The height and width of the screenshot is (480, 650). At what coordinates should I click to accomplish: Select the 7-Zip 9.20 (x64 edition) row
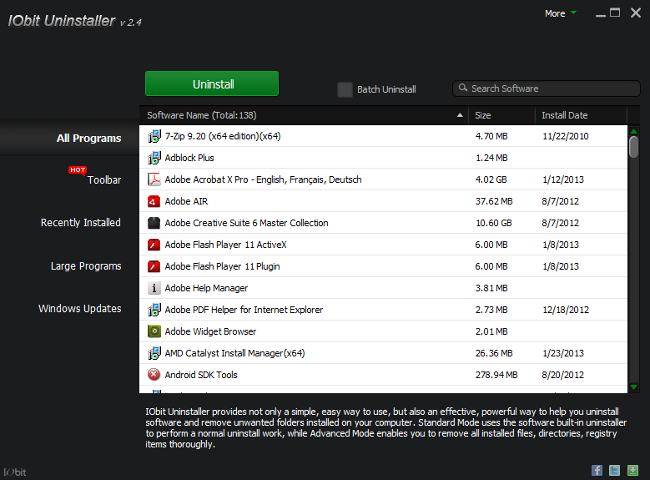tap(383, 136)
